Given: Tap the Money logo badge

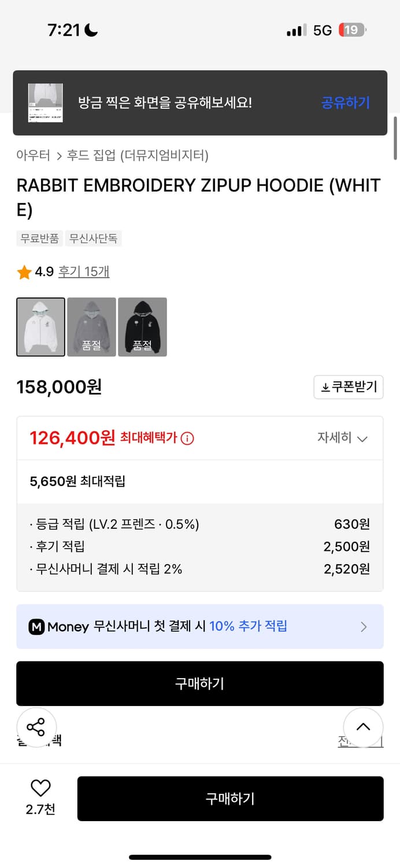Looking at the screenshot, I should coord(37,627).
